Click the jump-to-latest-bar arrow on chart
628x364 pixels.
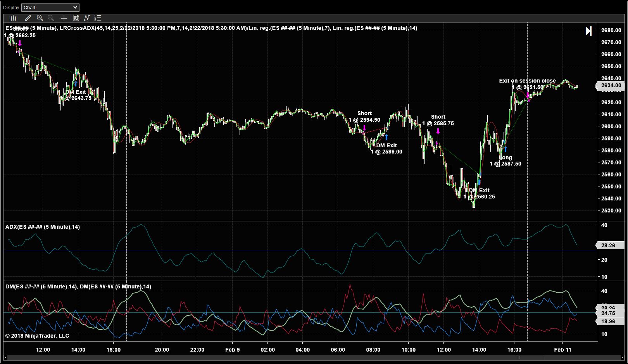(588, 31)
